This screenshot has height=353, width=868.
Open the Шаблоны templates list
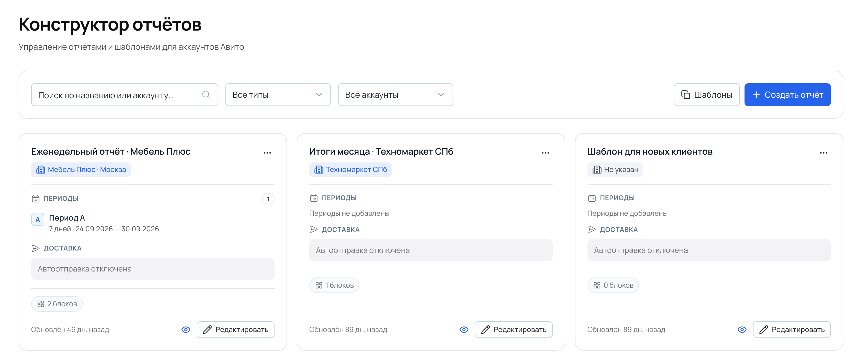click(706, 95)
